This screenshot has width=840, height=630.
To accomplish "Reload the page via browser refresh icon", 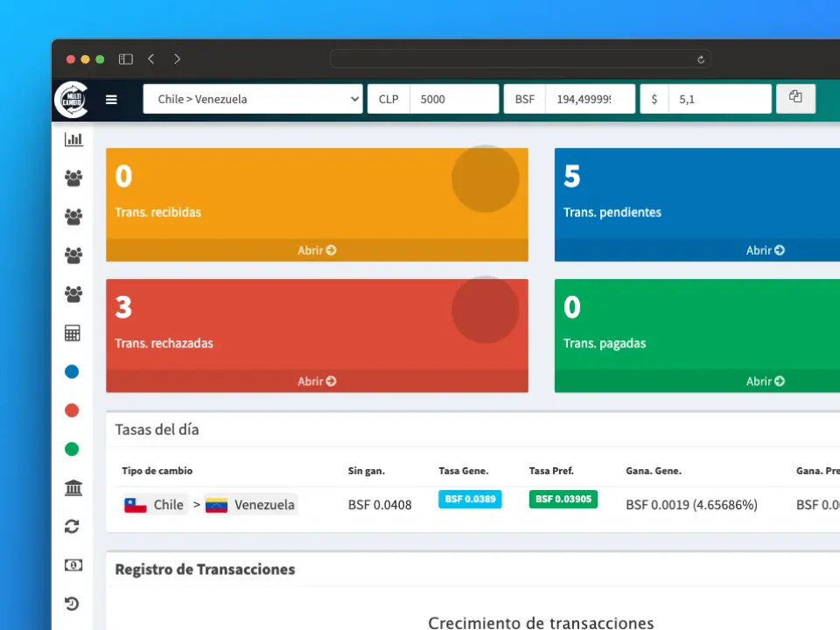I will [x=700, y=59].
